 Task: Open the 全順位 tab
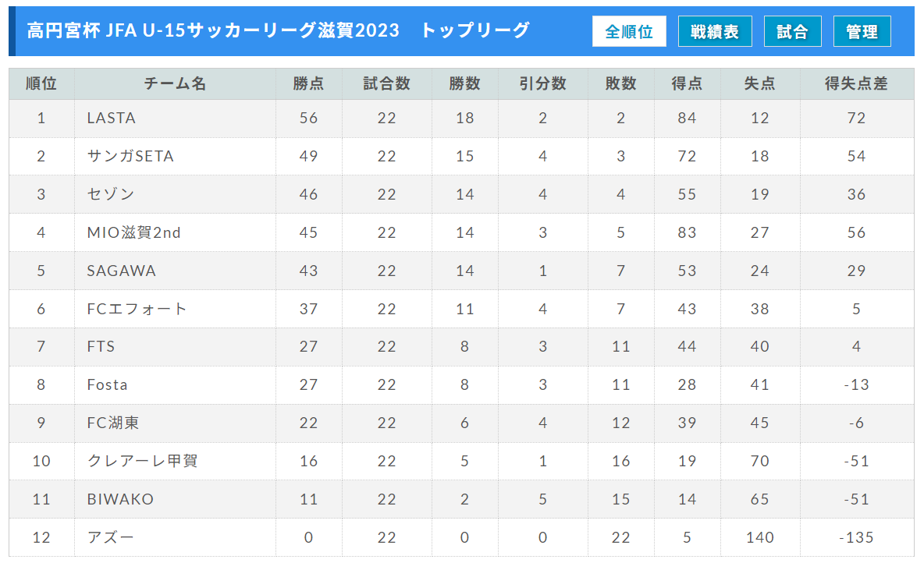pos(629,31)
